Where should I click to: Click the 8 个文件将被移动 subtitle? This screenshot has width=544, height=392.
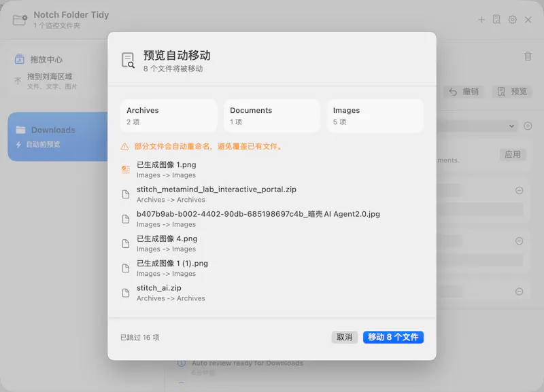click(173, 69)
